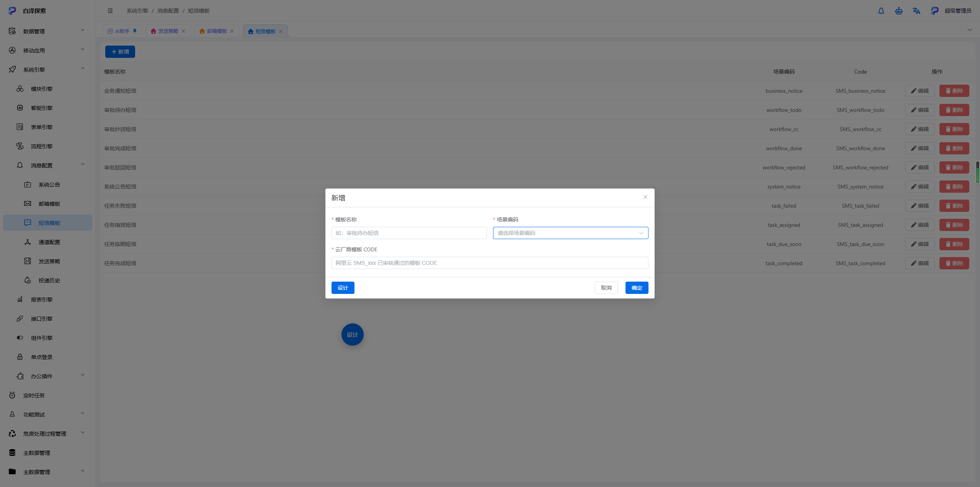
Task: Confirm with the 确定 button
Action: [x=637, y=288]
